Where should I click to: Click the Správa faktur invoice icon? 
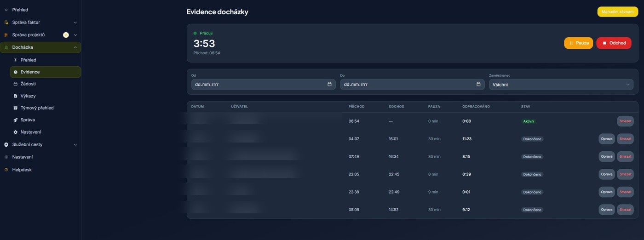[6, 22]
